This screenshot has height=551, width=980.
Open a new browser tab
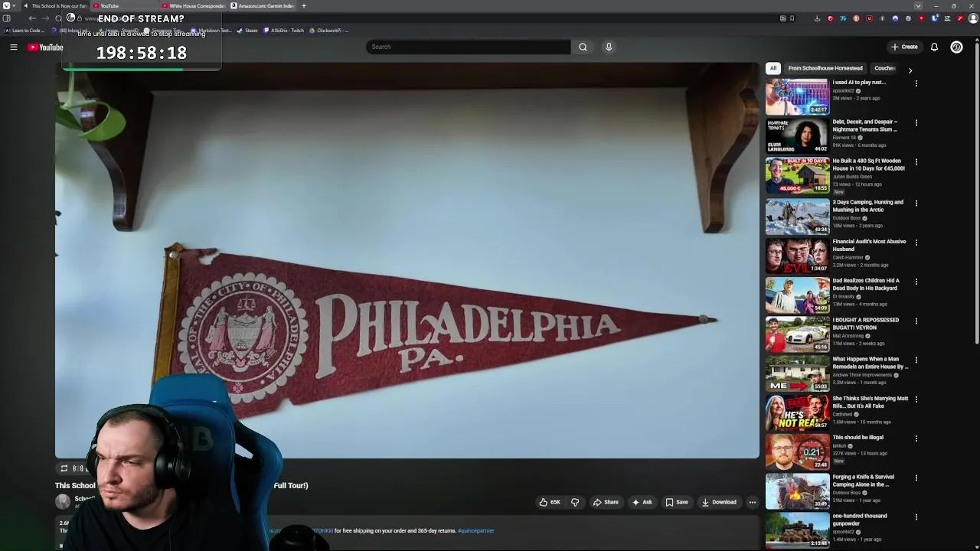click(304, 6)
